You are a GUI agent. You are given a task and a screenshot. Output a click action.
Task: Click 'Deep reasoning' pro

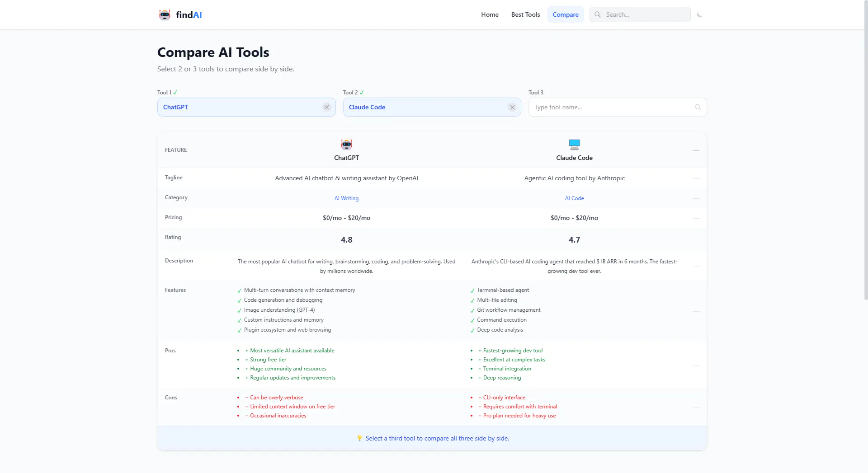502,378
